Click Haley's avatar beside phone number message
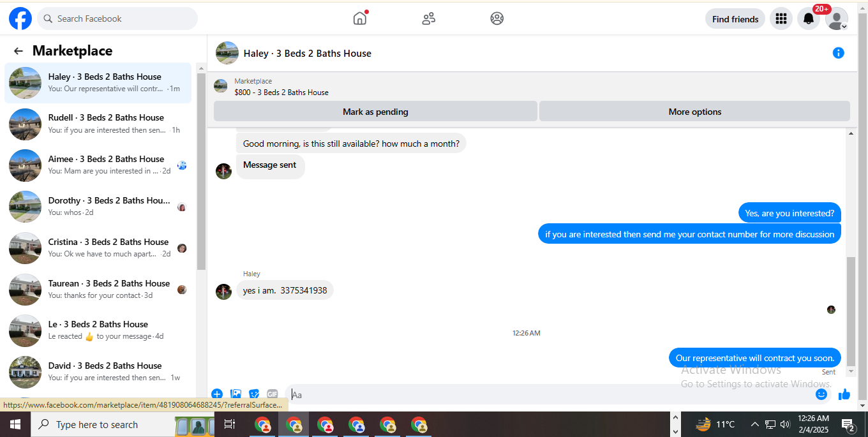Viewport: 868px width, 437px height. point(223,292)
